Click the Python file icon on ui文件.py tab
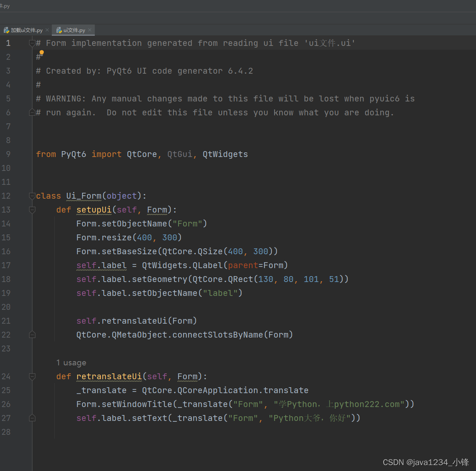The image size is (476, 471). (x=59, y=30)
